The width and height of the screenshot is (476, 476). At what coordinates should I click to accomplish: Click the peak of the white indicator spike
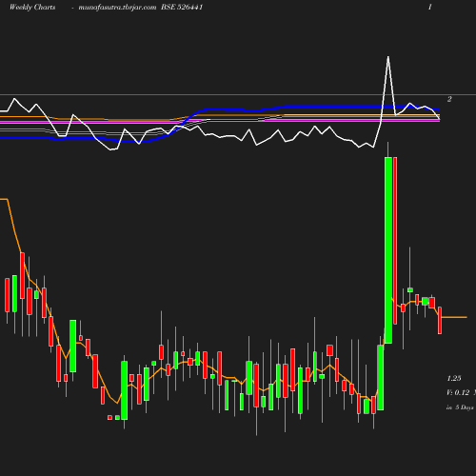(x=388, y=57)
